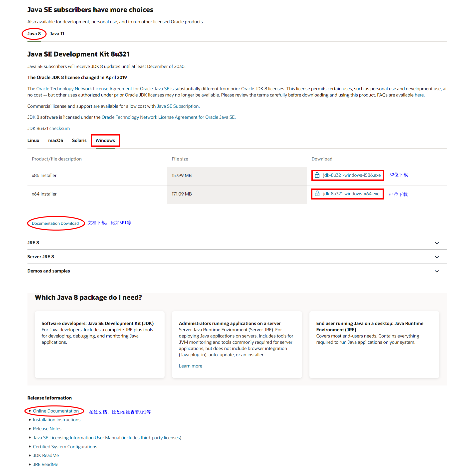Screen dimensions: 474x476
Task: Click 'Which Java 8 package do I need?' heading
Action: pos(88,297)
